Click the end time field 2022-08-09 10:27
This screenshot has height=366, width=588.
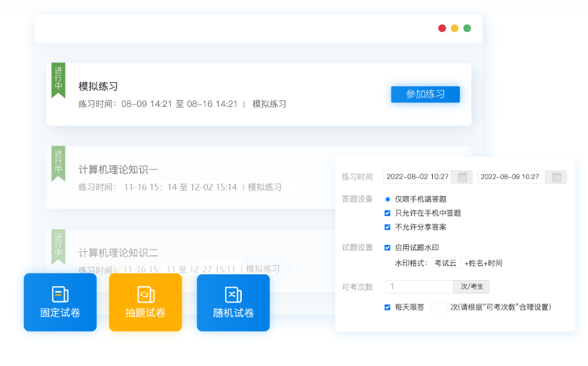[511, 177]
